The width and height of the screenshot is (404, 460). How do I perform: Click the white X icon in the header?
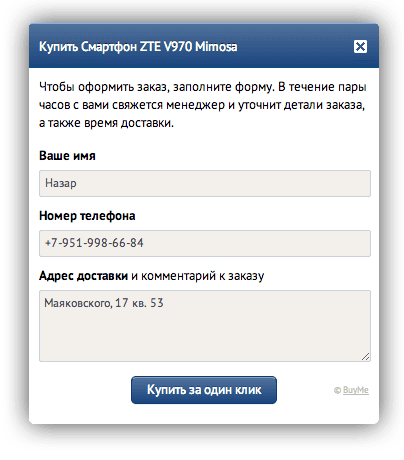(x=360, y=46)
